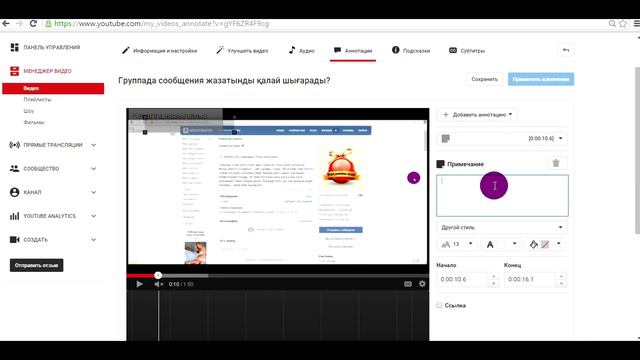This screenshot has width=640, height=360.
Task: Click the bookmark star icon
Action: pyautogui.click(x=623, y=24)
